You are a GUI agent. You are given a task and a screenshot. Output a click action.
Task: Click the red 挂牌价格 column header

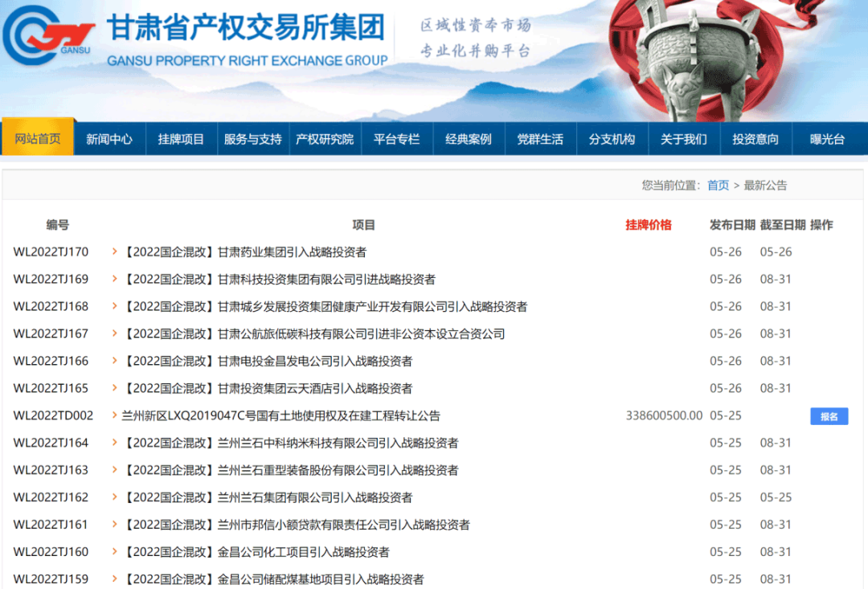tap(649, 225)
